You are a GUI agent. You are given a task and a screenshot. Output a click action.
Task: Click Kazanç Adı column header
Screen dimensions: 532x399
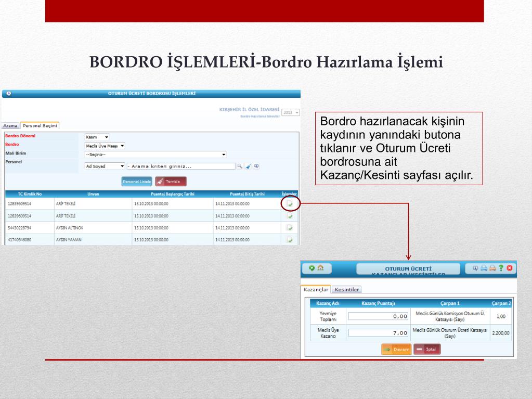[x=328, y=303]
